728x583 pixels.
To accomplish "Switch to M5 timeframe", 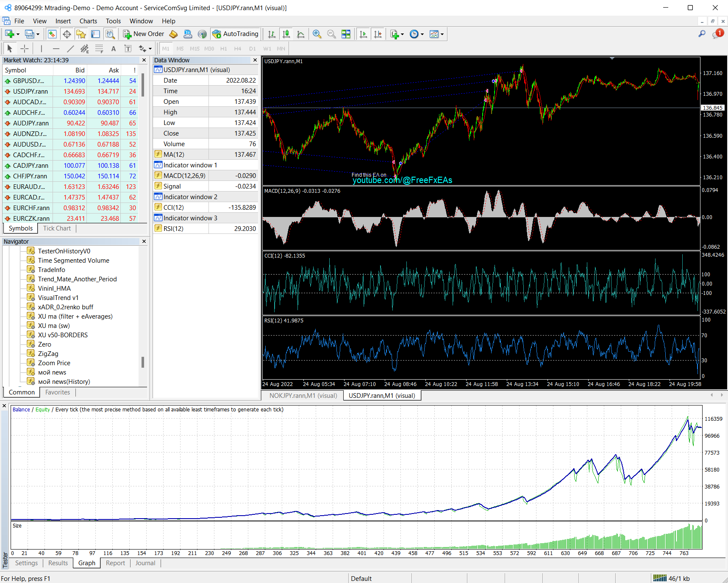I will [180, 49].
